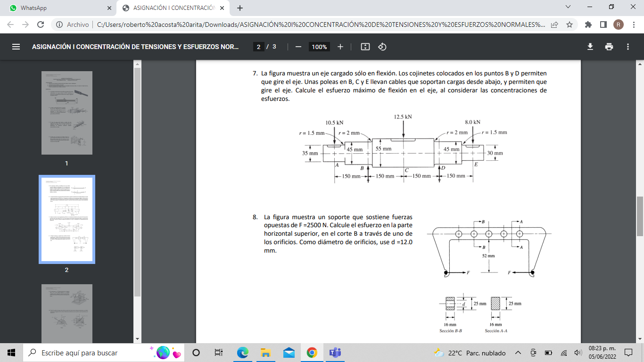644x362 pixels.
Task: Open page 1 thumbnail
Action: (x=66, y=113)
